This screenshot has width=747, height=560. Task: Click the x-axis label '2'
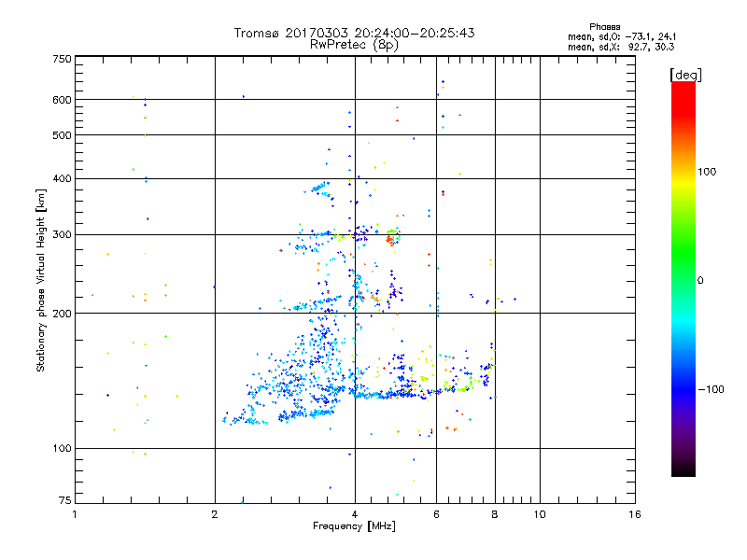[x=215, y=514]
